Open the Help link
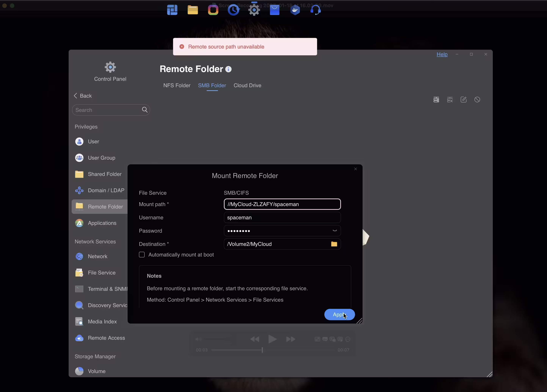This screenshot has width=547, height=392. click(x=442, y=55)
